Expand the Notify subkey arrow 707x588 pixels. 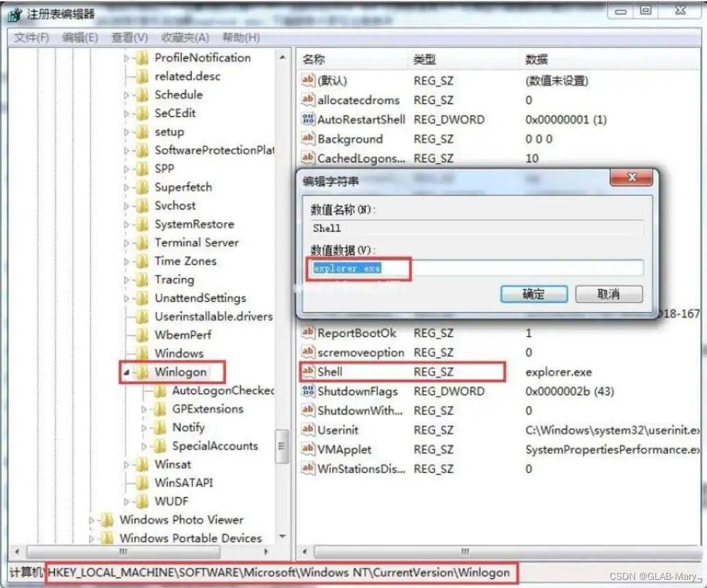tap(144, 428)
